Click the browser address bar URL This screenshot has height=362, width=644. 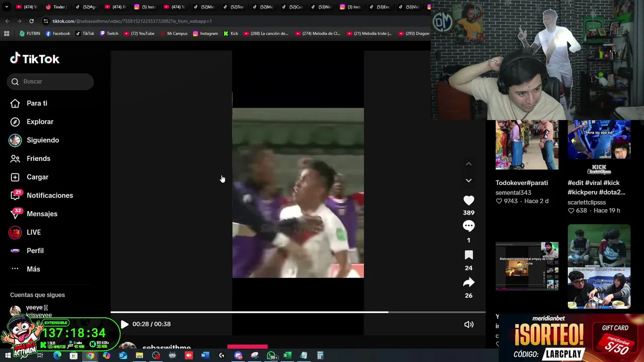[x=132, y=21]
